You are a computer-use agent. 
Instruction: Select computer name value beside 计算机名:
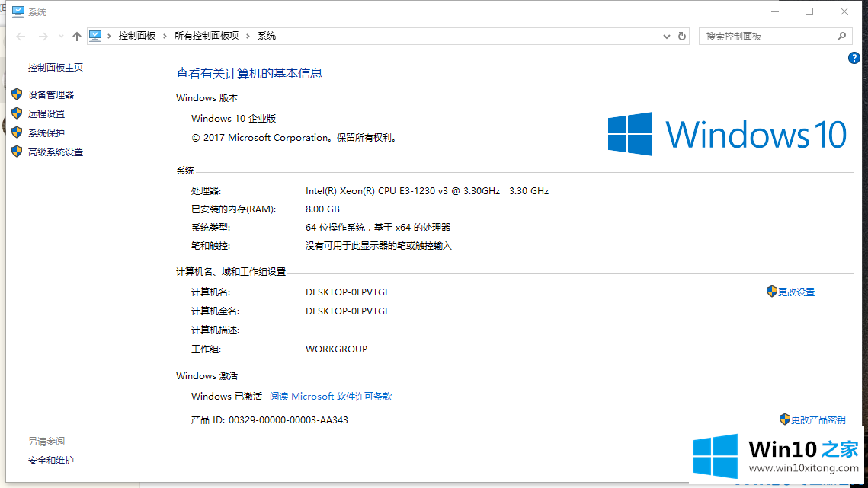pyautogui.click(x=348, y=292)
